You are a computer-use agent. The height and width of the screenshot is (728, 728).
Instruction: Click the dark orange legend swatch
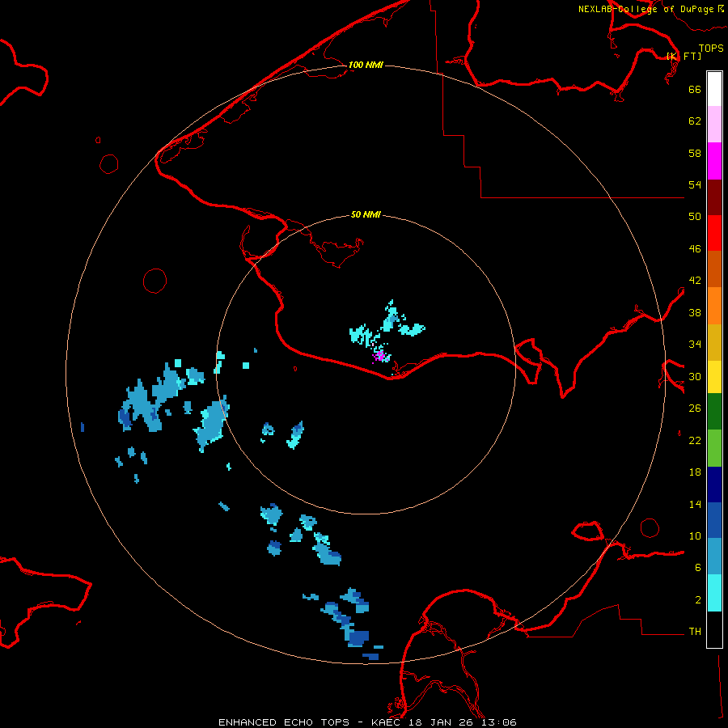(x=714, y=269)
